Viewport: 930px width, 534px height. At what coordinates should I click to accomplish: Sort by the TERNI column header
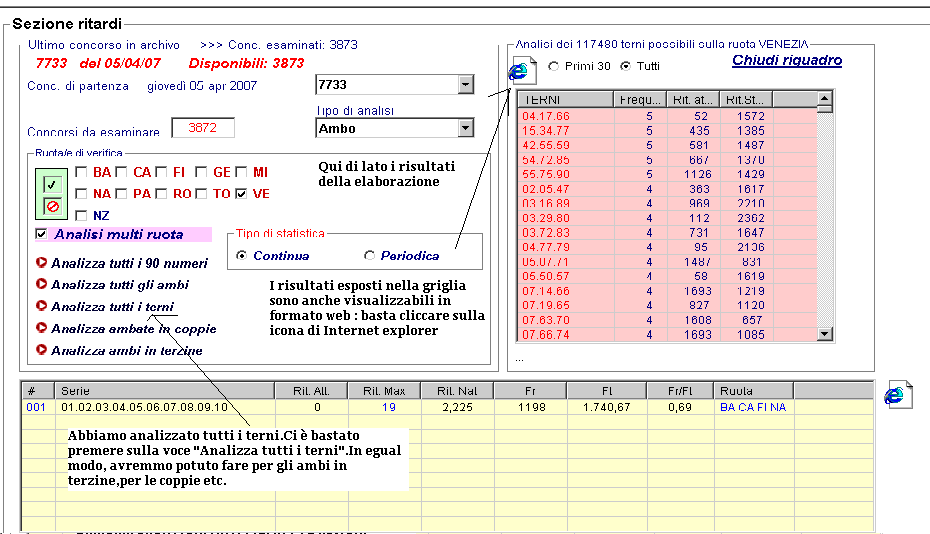(565, 99)
